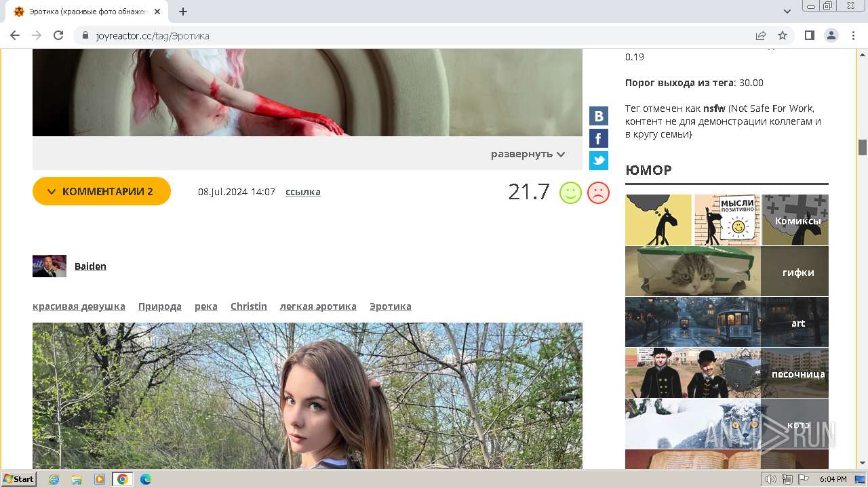Open Chrome three-dot menu
The height and width of the screenshot is (488, 868).
tap(853, 35)
